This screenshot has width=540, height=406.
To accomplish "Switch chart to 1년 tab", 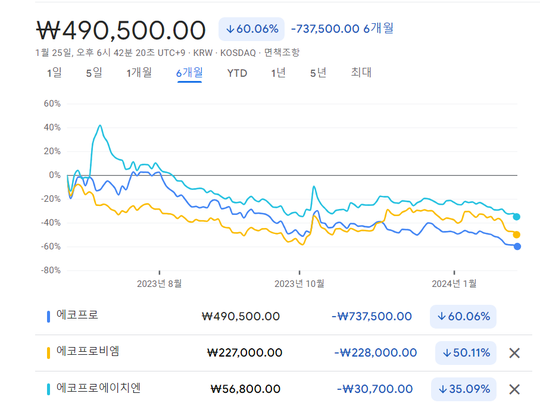I will point(278,73).
